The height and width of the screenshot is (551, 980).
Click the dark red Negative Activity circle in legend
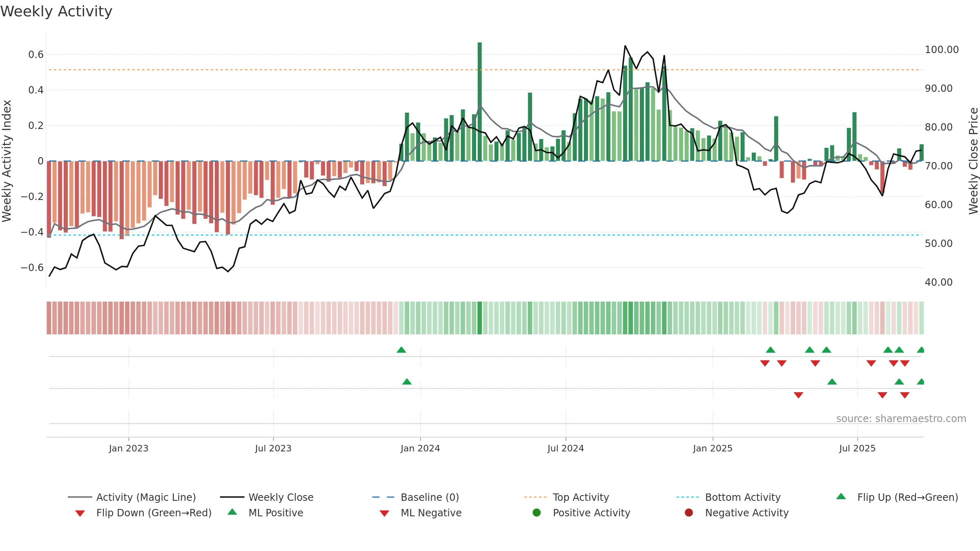pos(689,513)
